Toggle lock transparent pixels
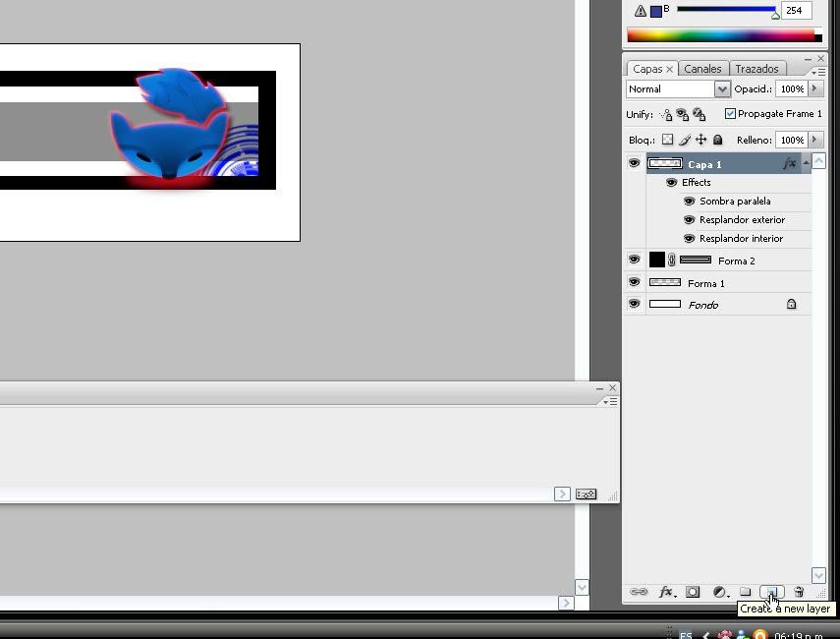Screen dimensions: 840x639 tap(667, 140)
